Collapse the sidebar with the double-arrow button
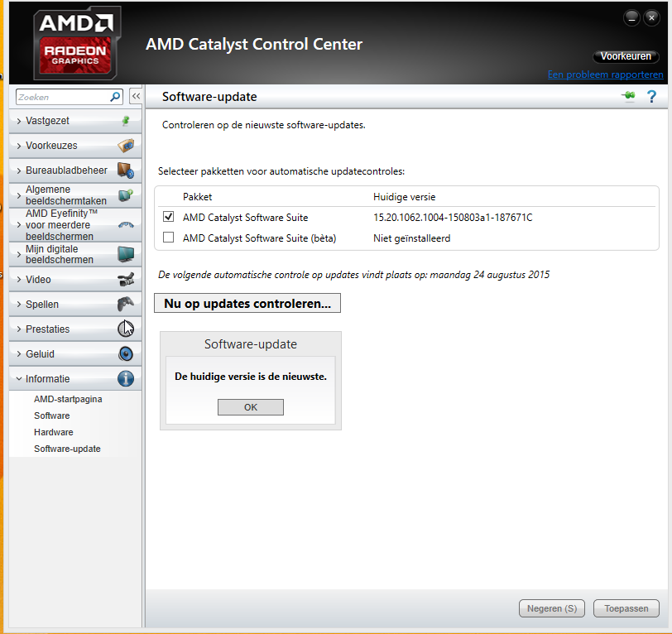Image resolution: width=672 pixels, height=634 pixels. pos(136,97)
